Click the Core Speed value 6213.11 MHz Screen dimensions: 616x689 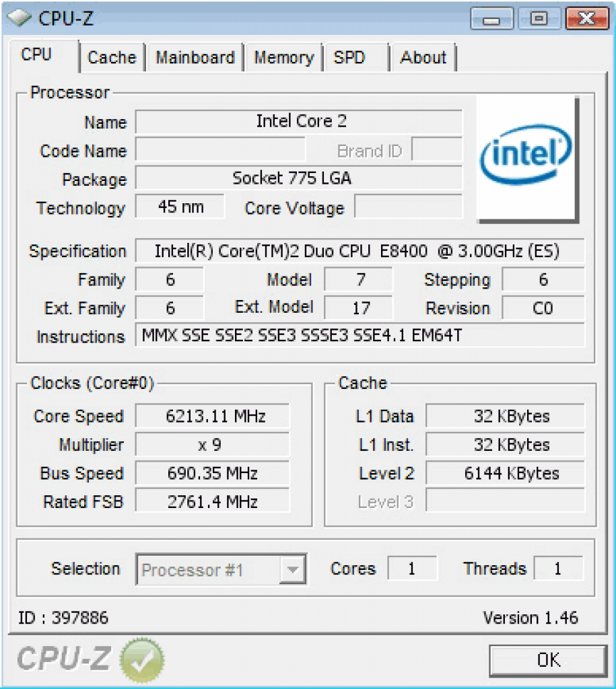213,416
